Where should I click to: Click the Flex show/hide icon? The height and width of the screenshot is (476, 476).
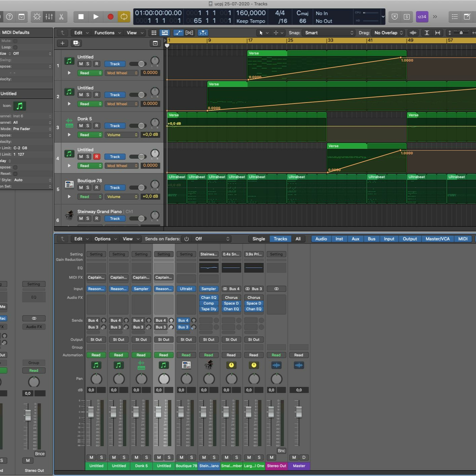189,33
